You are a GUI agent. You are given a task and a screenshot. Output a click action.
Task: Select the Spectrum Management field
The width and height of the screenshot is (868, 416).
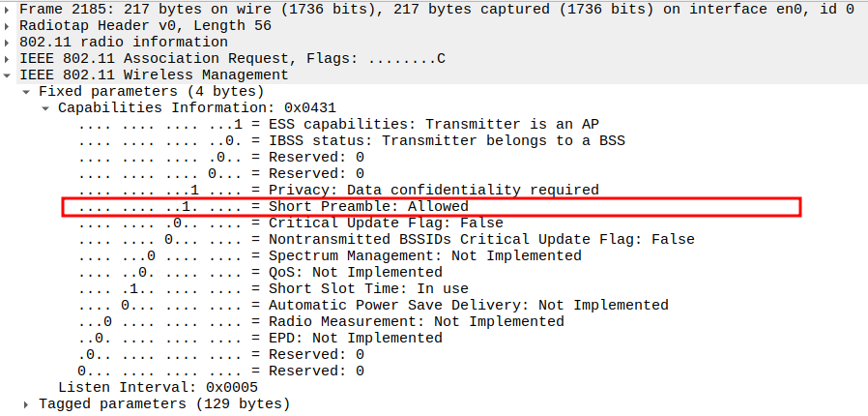click(x=424, y=255)
